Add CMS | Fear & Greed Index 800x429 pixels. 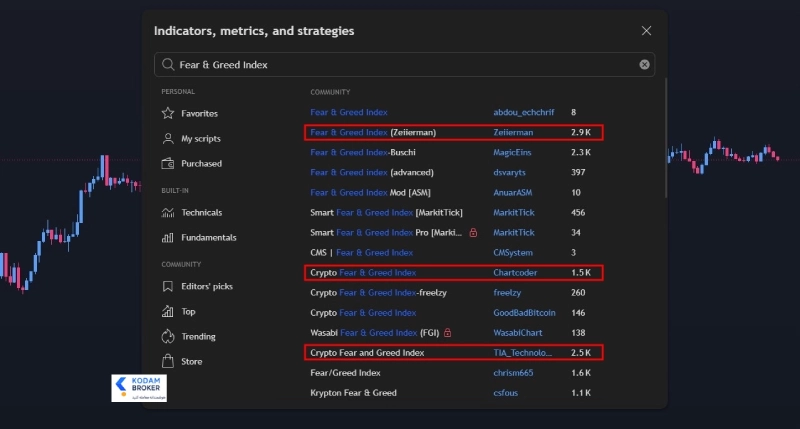pyautogui.click(x=362, y=253)
